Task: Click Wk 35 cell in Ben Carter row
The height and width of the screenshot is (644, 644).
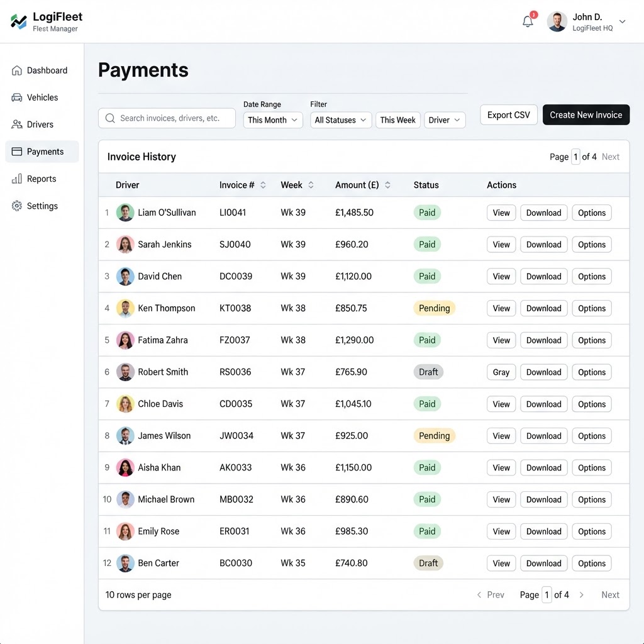Action: point(293,563)
